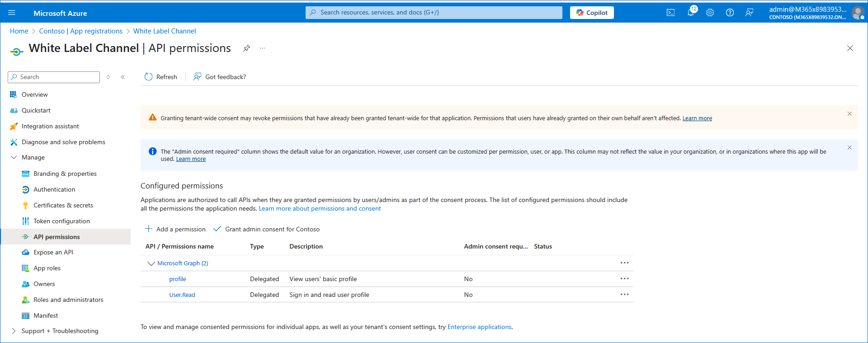Grant admin consent for Contoso
868x343 pixels.
tap(267, 229)
